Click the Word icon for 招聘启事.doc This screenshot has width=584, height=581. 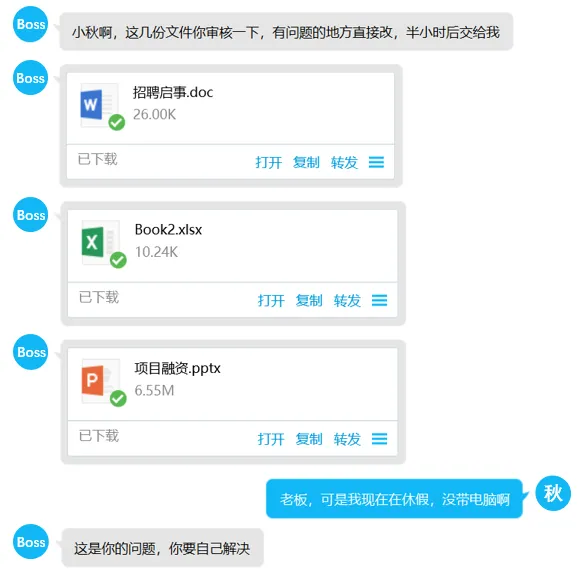98,105
